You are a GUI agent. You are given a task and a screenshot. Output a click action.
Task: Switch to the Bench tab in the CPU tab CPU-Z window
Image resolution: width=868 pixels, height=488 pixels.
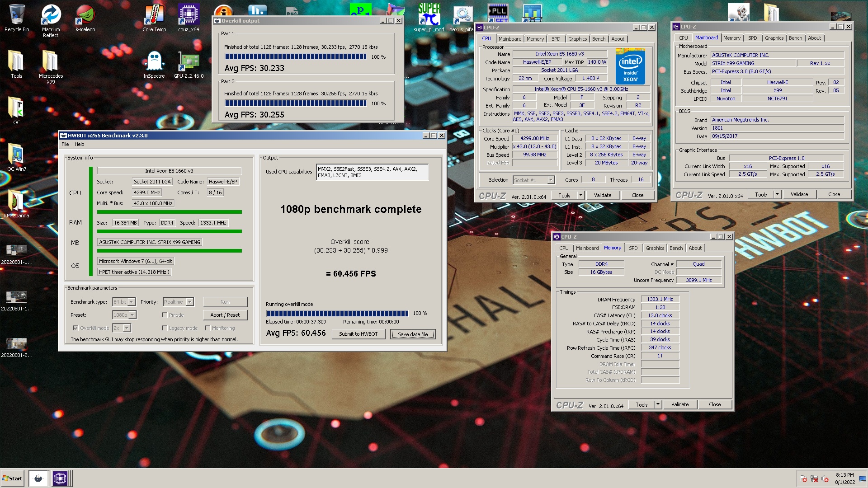599,39
